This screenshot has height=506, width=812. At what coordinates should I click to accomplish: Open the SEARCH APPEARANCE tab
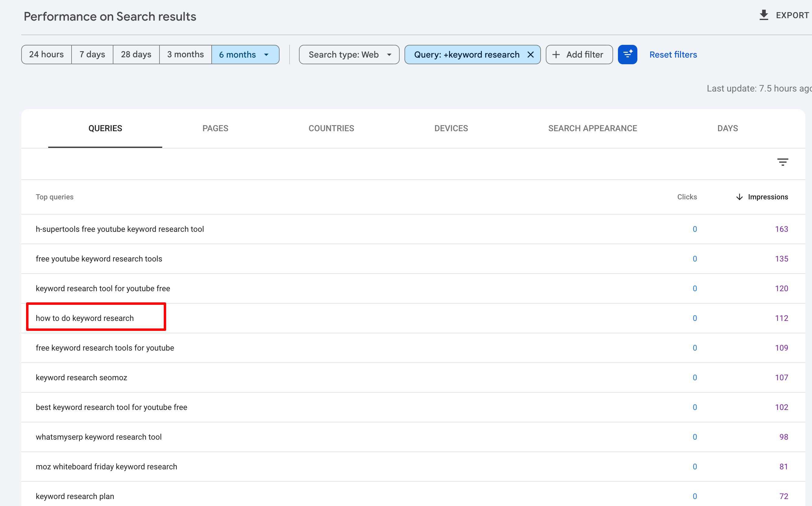pyautogui.click(x=593, y=128)
